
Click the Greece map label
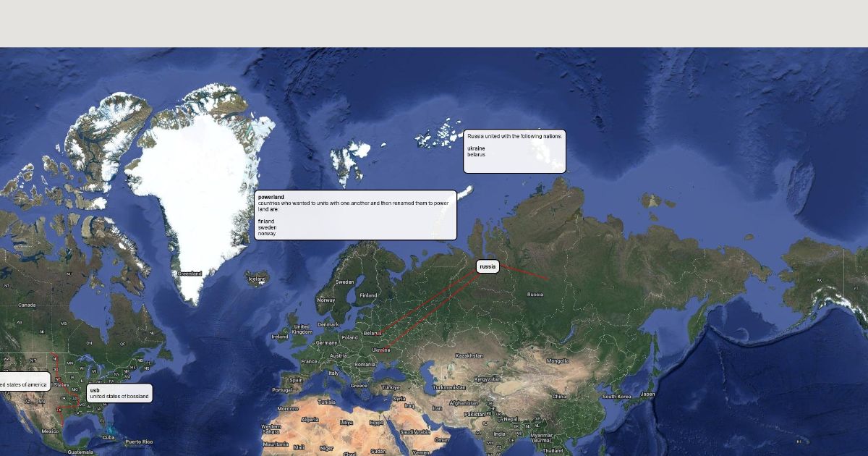pos(359,386)
